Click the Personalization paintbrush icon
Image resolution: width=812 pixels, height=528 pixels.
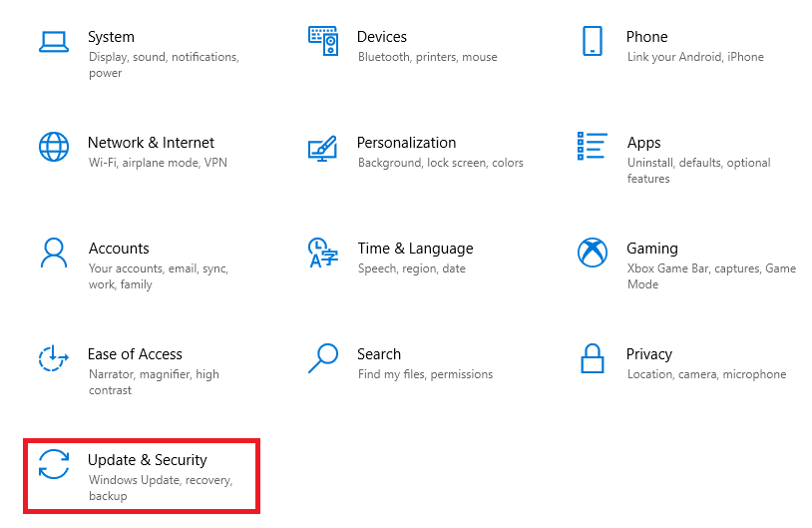tap(322, 148)
